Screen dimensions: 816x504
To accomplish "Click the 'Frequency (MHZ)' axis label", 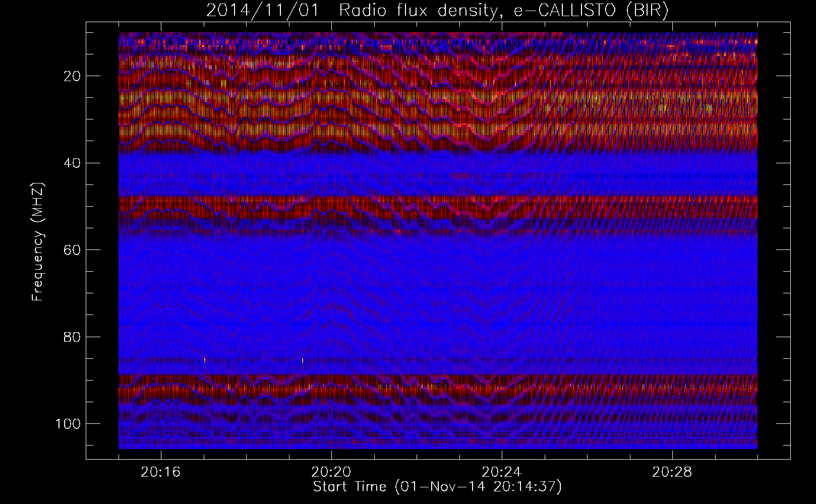I will (x=38, y=241).
